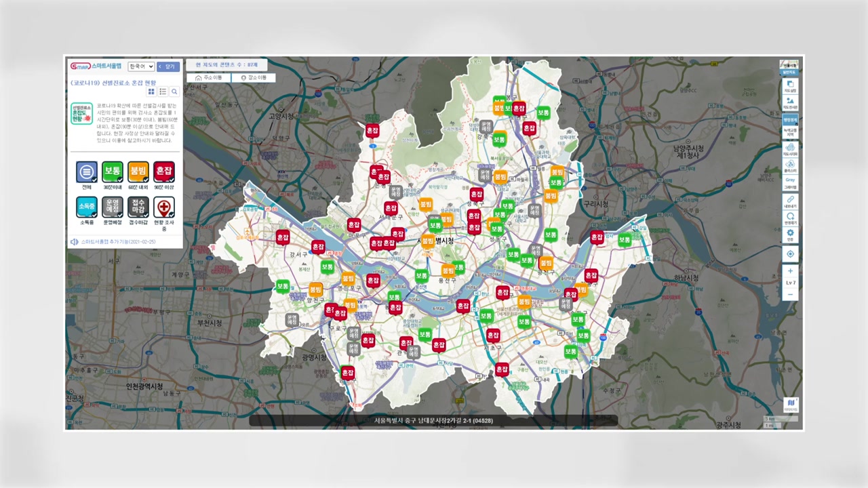Switch to grid view icon
This screenshot has width=868, height=488.
pos(152,91)
